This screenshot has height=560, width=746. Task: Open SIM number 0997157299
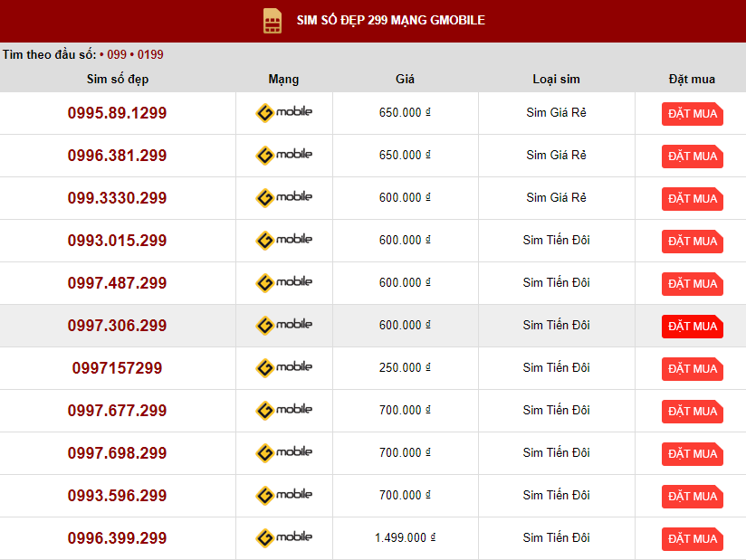coord(117,368)
